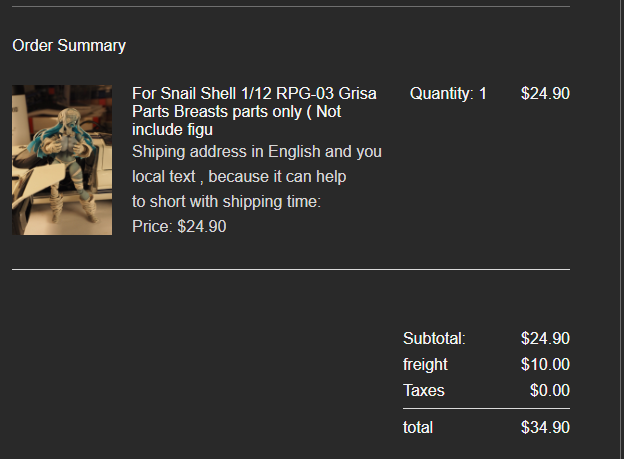Select the Subtotal amount $24.90
624x459 pixels.
coord(545,338)
